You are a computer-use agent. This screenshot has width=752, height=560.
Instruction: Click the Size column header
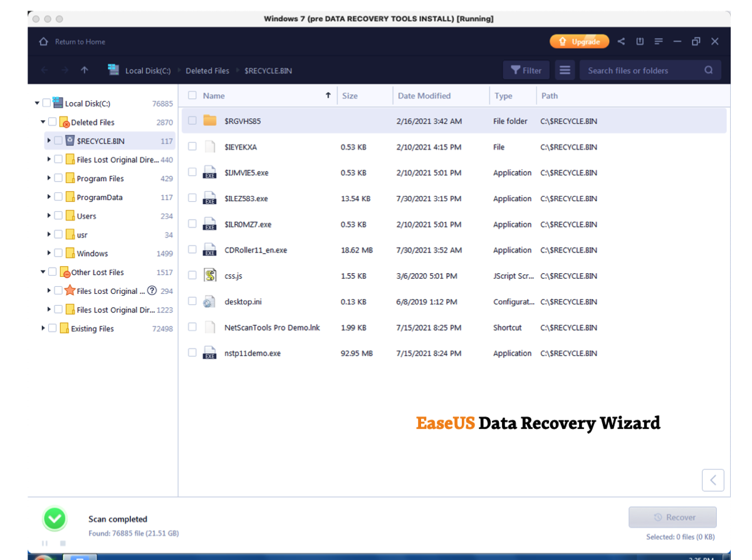click(350, 96)
